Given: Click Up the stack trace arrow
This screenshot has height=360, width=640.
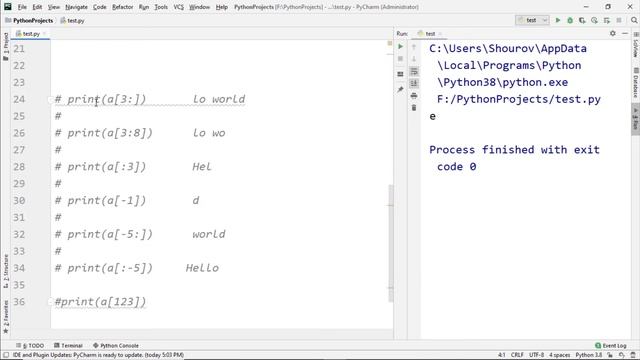Looking at the screenshot, I should tap(414, 47).
